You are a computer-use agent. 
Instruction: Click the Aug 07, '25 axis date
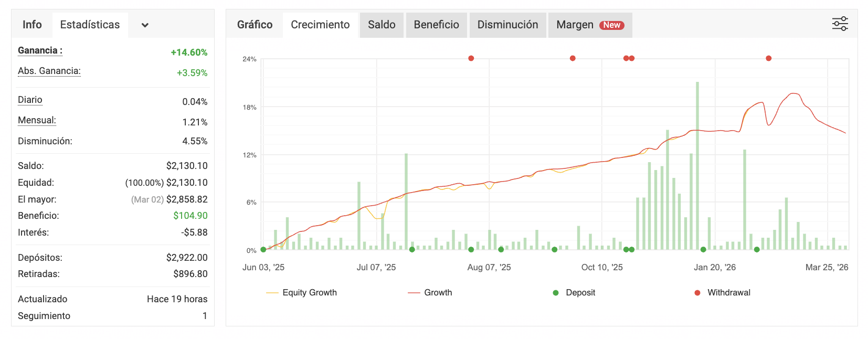489,267
